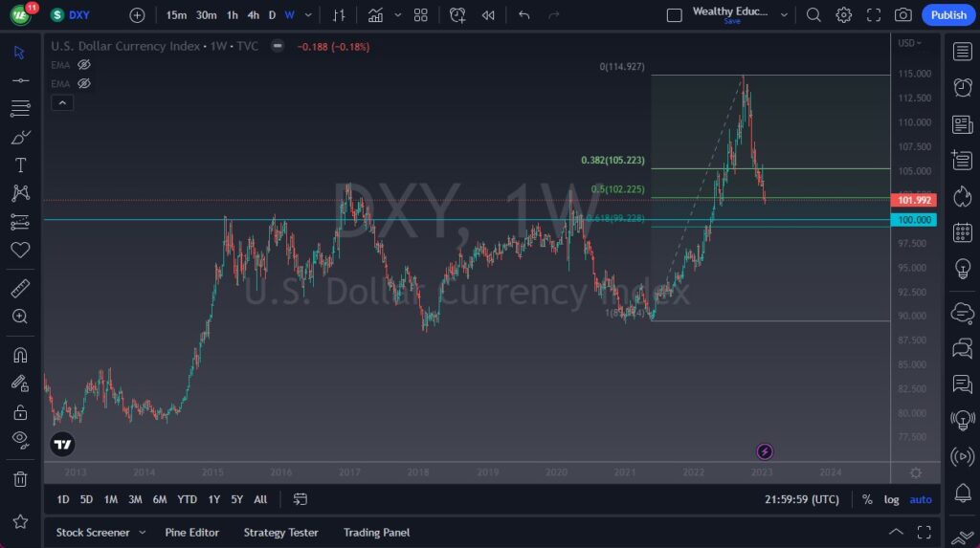The image size is (980, 548).
Task: Show All chart history
Action: pos(260,499)
